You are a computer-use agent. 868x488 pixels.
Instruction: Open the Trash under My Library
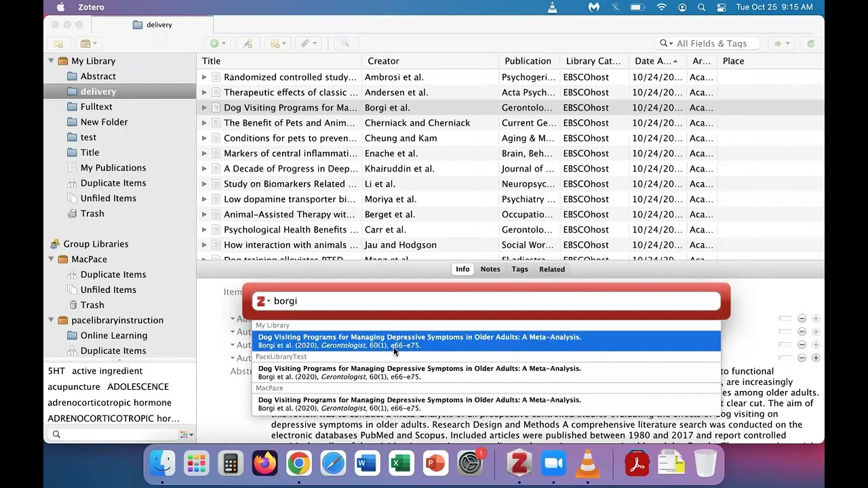tap(92, 213)
